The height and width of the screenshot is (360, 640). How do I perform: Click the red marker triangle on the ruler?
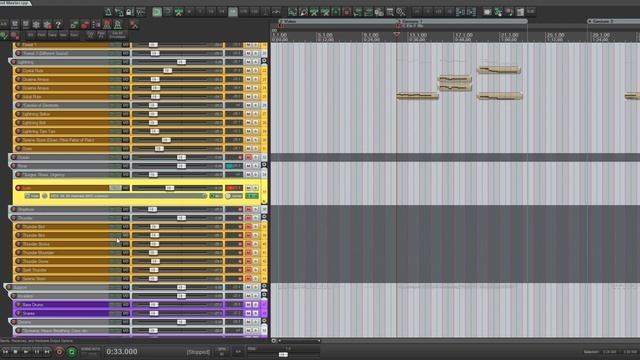click(x=396, y=35)
